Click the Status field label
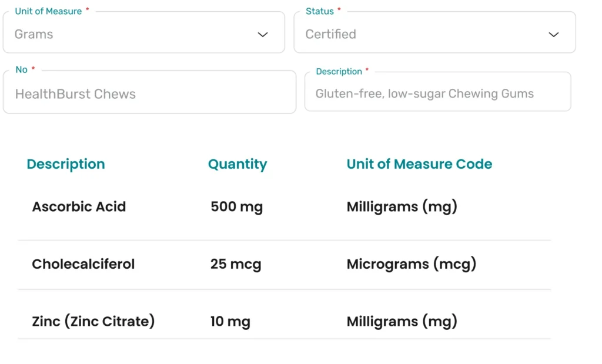The image size is (602, 364). [x=319, y=11]
